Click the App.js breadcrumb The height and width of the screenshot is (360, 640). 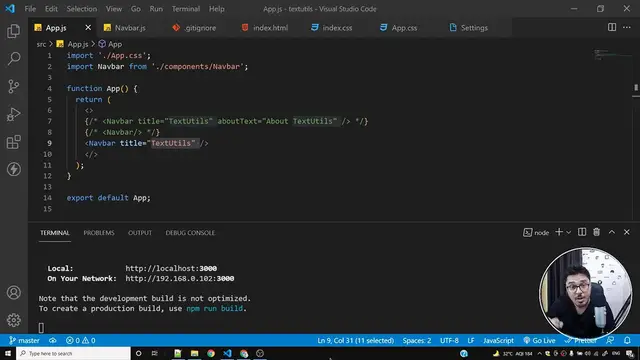point(72,44)
